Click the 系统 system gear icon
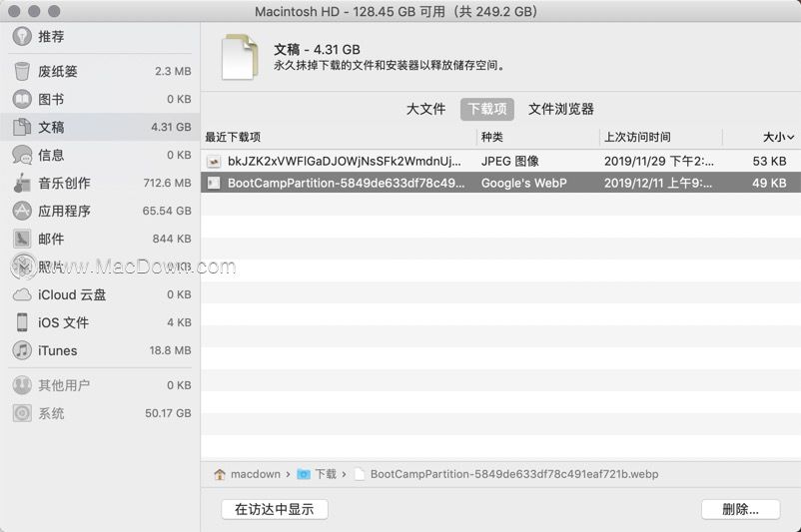This screenshot has width=801, height=532. (x=22, y=413)
